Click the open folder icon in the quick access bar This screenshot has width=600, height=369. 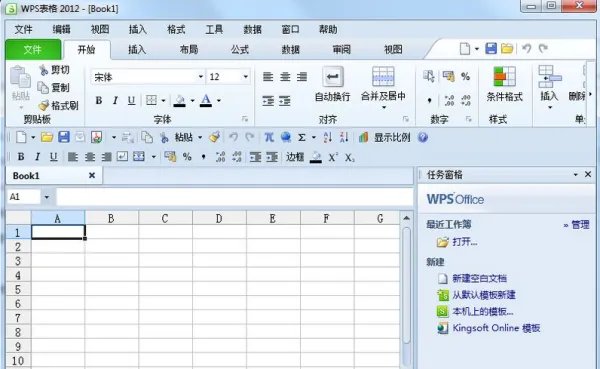(x=507, y=49)
